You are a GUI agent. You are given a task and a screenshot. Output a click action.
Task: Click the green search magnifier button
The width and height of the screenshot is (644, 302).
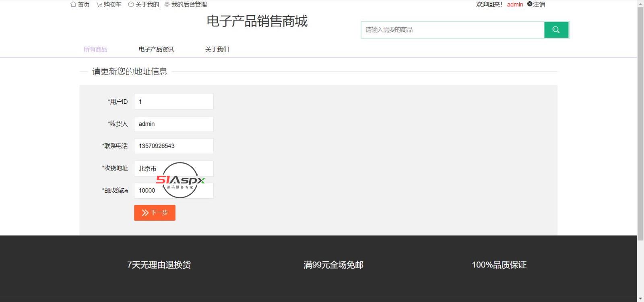(x=556, y=30)
